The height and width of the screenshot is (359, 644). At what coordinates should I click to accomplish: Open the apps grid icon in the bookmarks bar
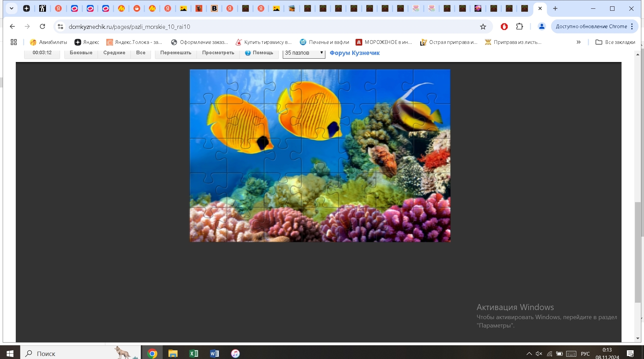(x=14, y=42)
